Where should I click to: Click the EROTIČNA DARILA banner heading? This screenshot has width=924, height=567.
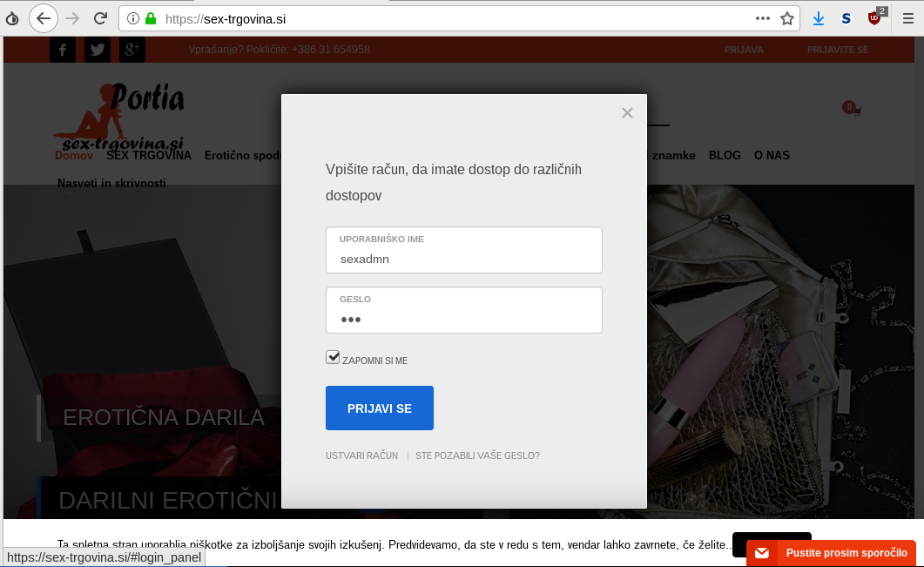pos(164,417)
